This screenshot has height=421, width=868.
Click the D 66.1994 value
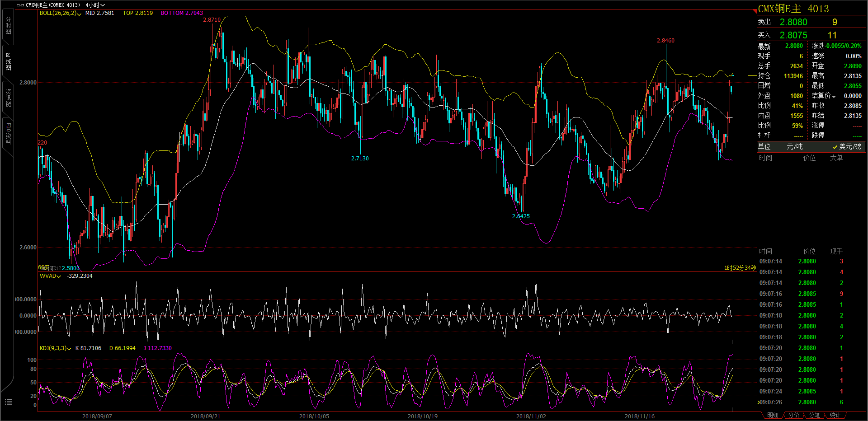[x=122, y=348]
